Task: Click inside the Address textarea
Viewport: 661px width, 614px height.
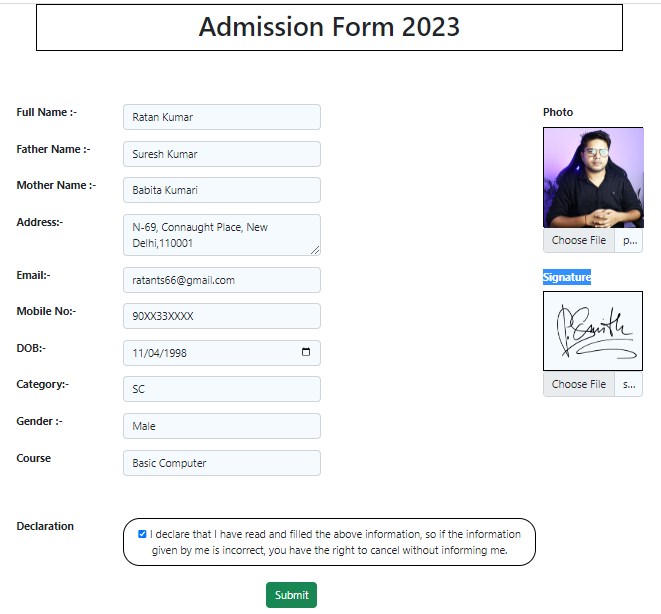Action: point(221,235)
